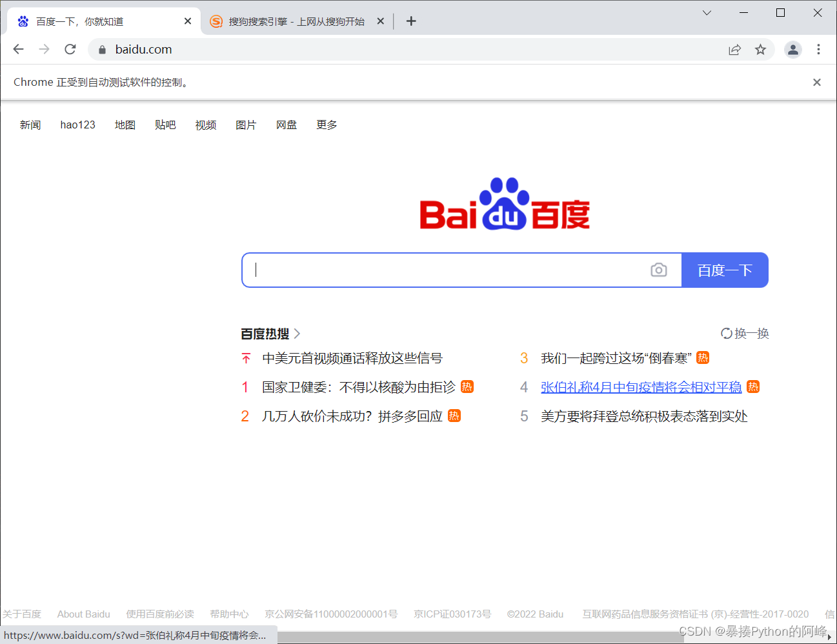The height and width of the screenshot is (644, 837).
Task: Open hot search 美方要将拜登总统积极表态落到实处
Action: click(x=644, y=416)
